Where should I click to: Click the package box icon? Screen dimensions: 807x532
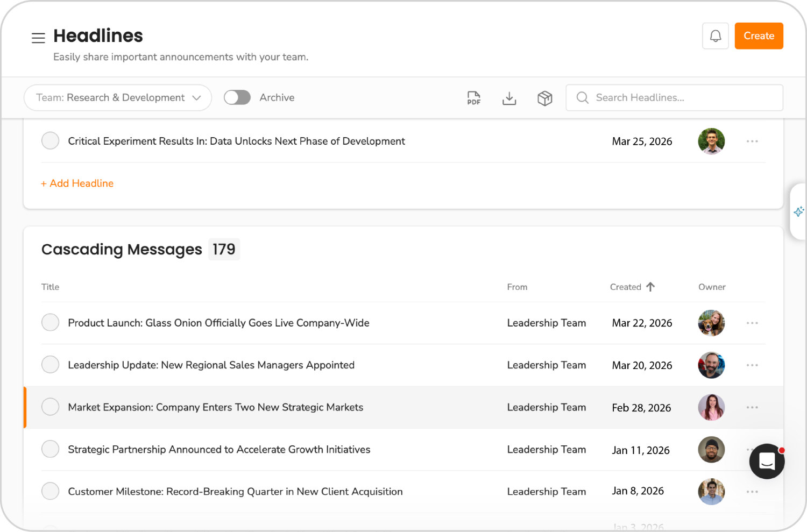[x=544, y=98]
